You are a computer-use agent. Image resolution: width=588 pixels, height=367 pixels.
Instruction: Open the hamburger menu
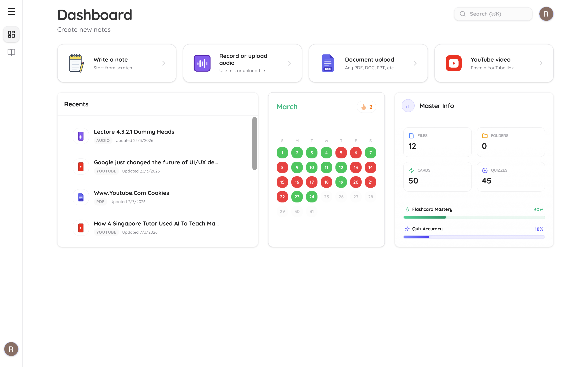pyautogui.click(x=11, y=11)
